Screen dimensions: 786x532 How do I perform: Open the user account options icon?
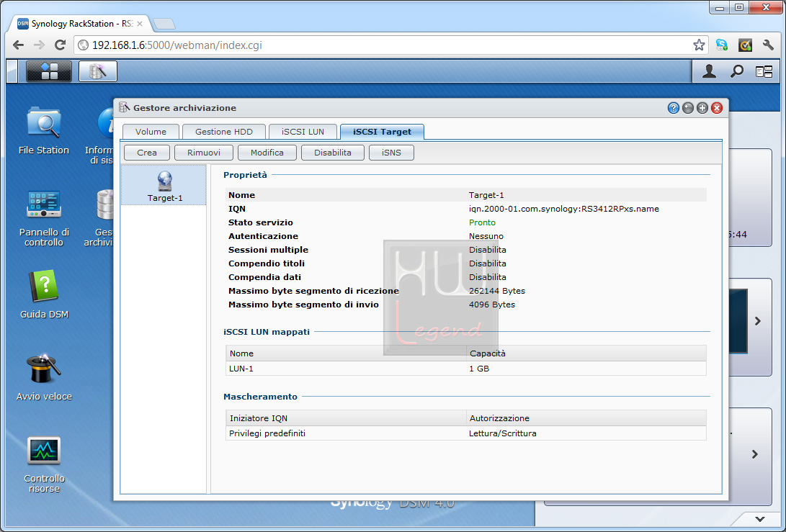point(709,72)
